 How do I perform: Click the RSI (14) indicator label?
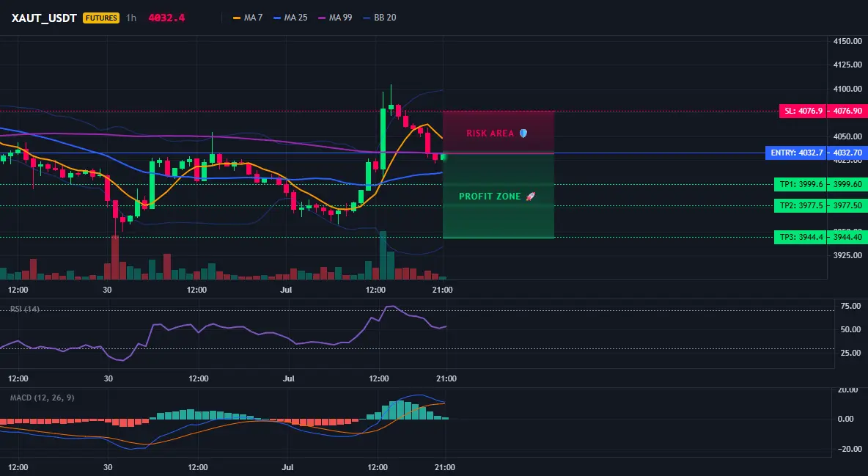click(25, 309)
